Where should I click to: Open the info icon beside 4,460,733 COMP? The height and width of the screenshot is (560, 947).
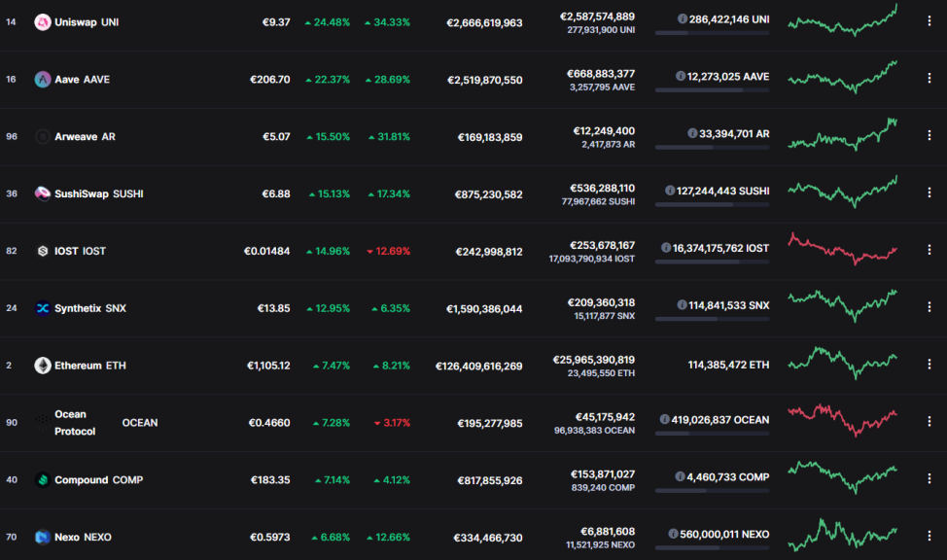[x=680, y=476]
